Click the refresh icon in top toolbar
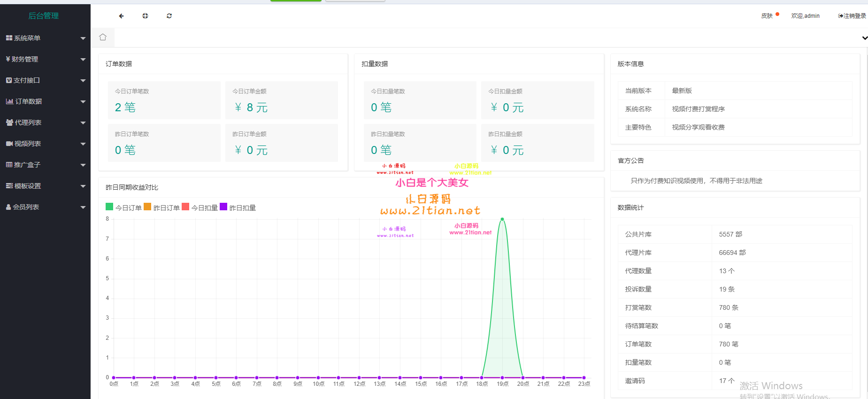The height and width of the screenshot is (399, 868). pyautogui.click(x=169, y=16)
